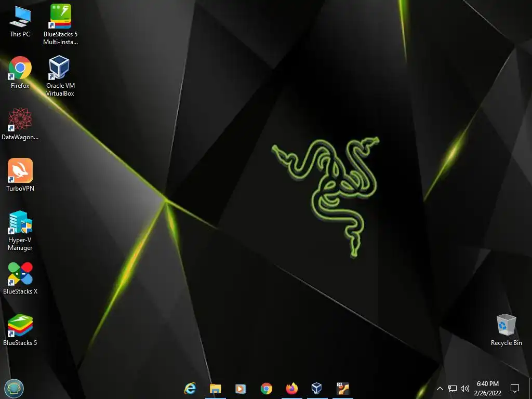Open the clock showing 6:40 PM
This screenshot has width=532, height=399.
point(487,389)
